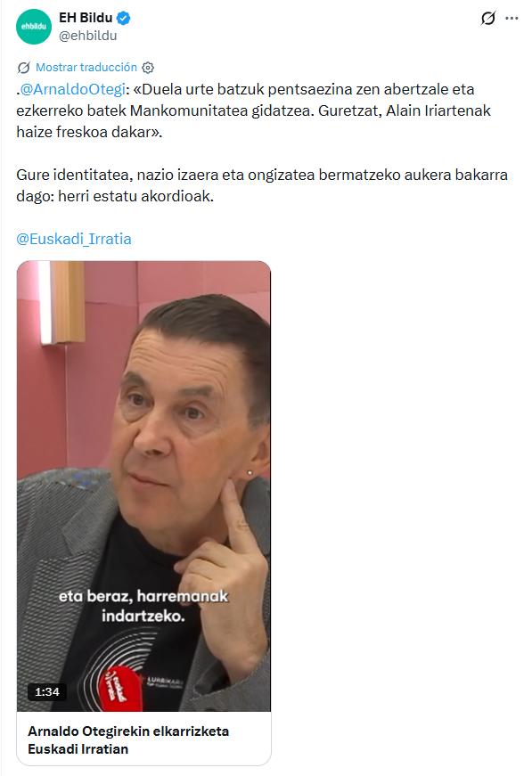Screen dimensions: 532x776
Task: Open the three-dot more options menu
Action: click(512, 19)
